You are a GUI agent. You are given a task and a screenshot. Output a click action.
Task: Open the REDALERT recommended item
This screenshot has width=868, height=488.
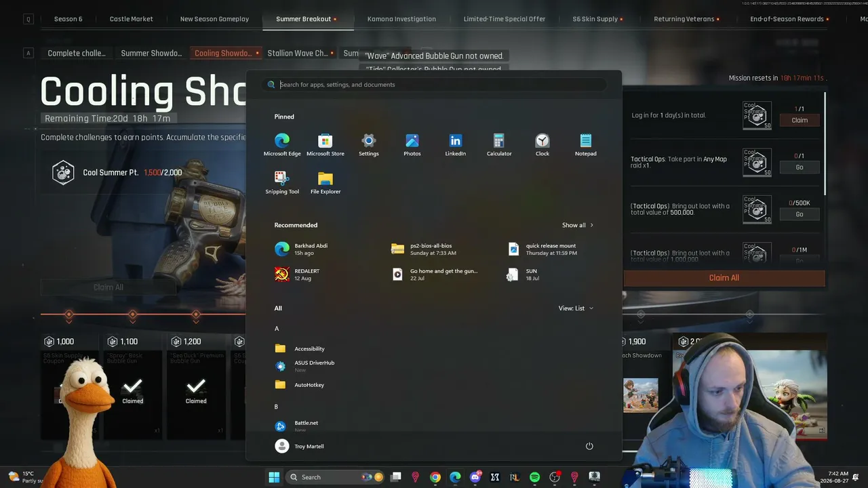[x=297, y=274]
